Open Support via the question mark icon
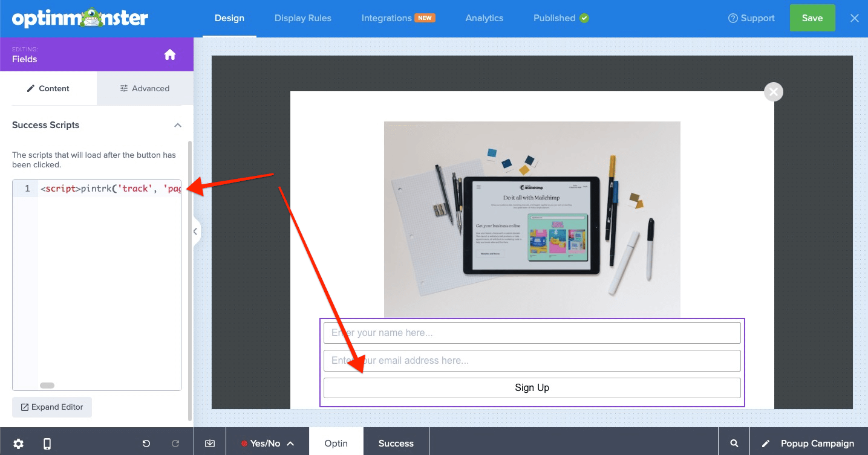This screenshot has height=455, width=868. click(x=733, y=18)
